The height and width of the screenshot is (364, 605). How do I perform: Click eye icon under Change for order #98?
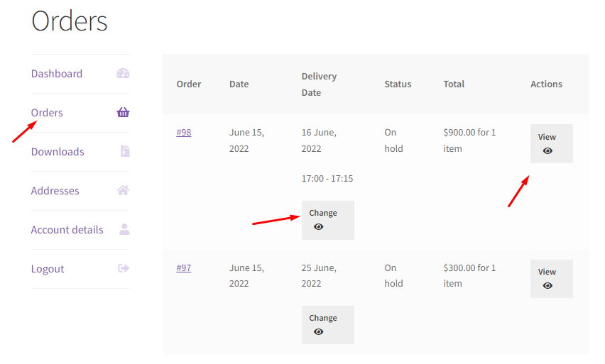click(x=318, y=227)
